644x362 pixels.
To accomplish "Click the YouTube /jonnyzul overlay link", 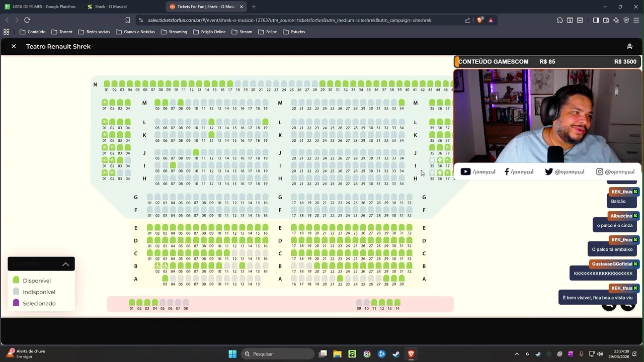I will tap(478, 171).
